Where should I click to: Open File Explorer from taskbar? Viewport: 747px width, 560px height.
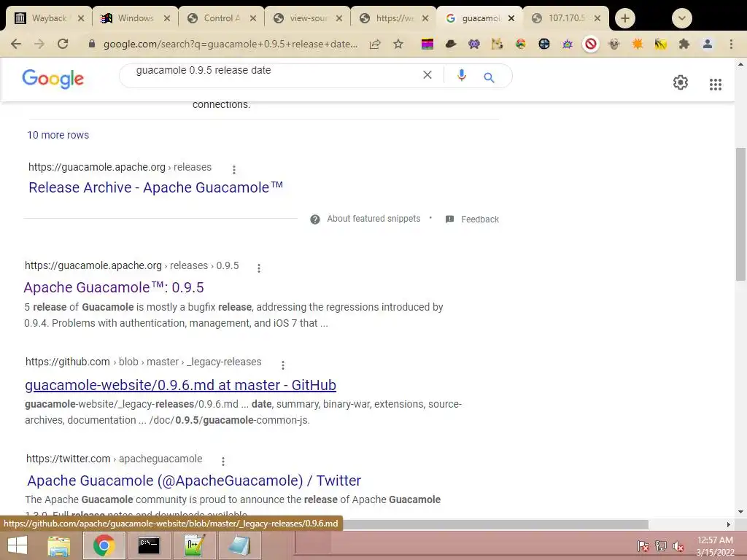tap(59, 545)
